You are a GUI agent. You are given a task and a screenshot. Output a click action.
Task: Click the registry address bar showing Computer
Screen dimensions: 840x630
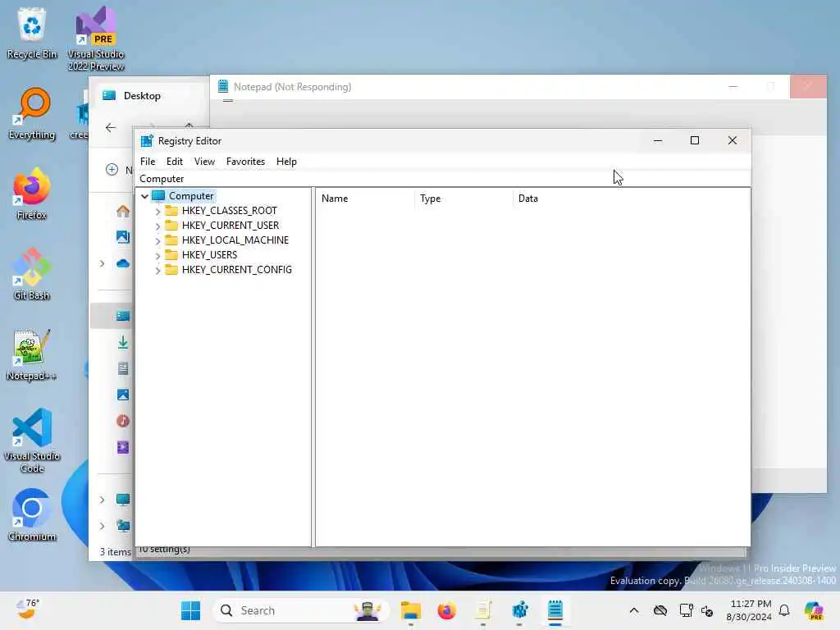point(442,178)
